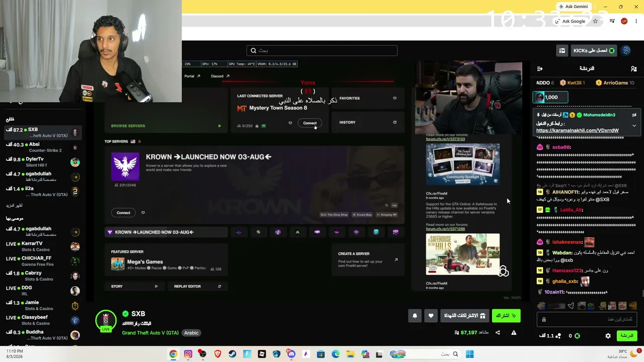
Task: Expand sidebar with أظهر المزيد
Action: coord(14,206)
